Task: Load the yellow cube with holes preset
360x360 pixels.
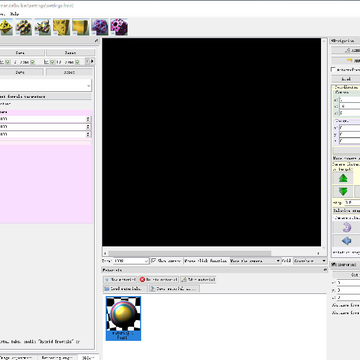Action: pyautogui.click(x=62, y=27)
